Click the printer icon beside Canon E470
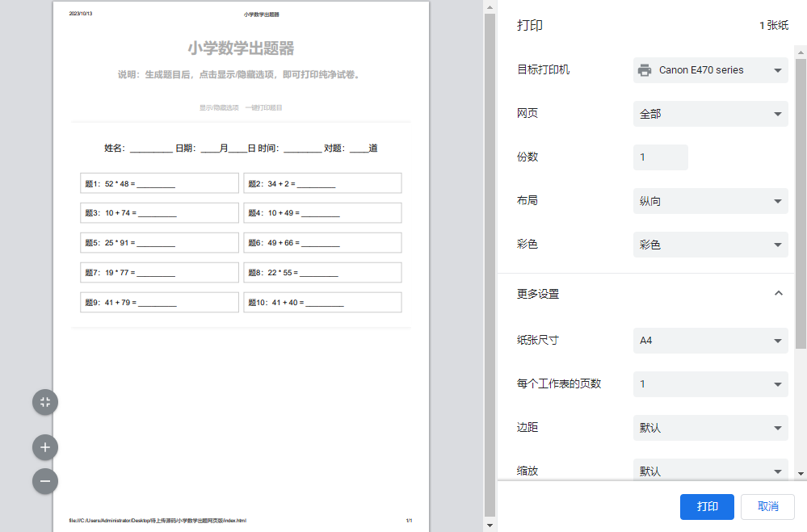Viewport: 807px width, 532px height. coord(644,70)
